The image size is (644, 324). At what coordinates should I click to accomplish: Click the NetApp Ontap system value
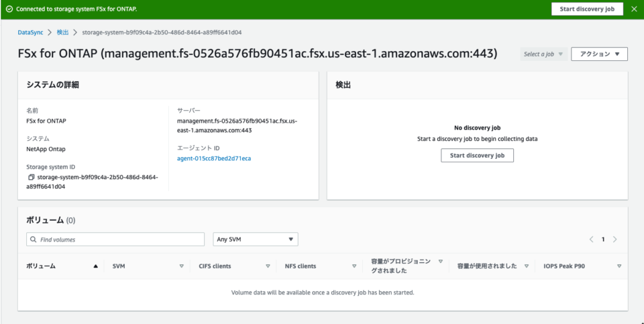coord(46,149)
